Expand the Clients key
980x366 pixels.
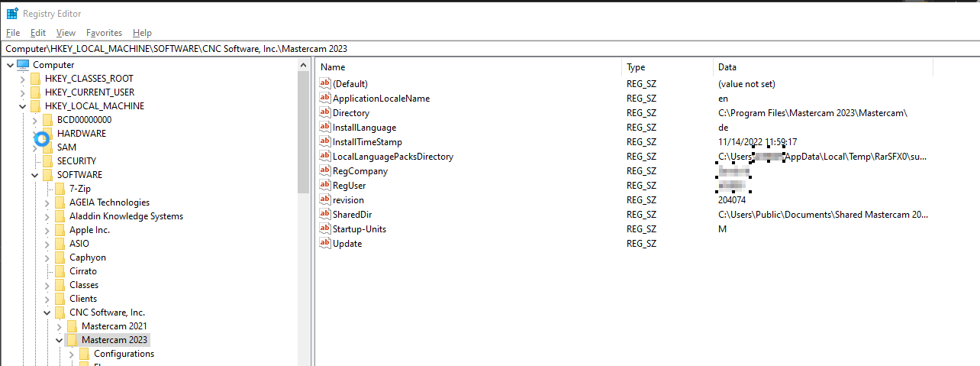46,299
